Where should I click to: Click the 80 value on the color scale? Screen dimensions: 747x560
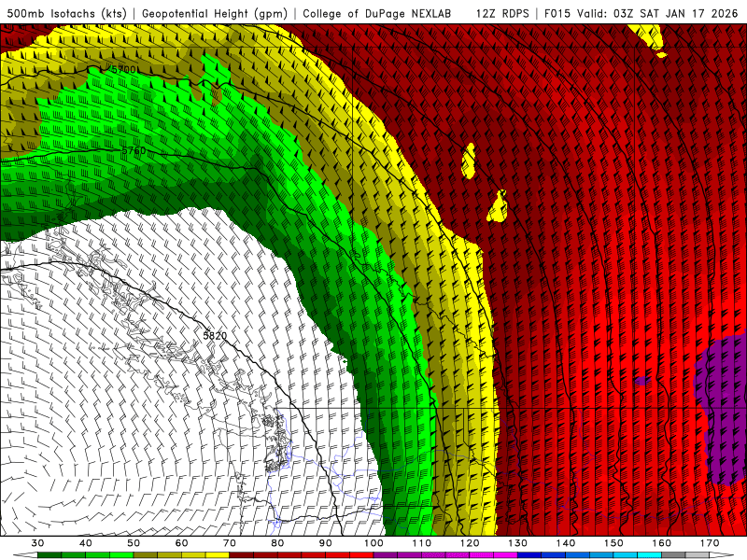(277, 543)
